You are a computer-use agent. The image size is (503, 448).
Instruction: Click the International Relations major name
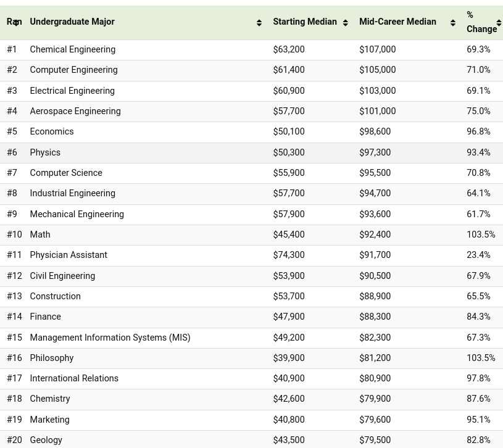point(74,378)
